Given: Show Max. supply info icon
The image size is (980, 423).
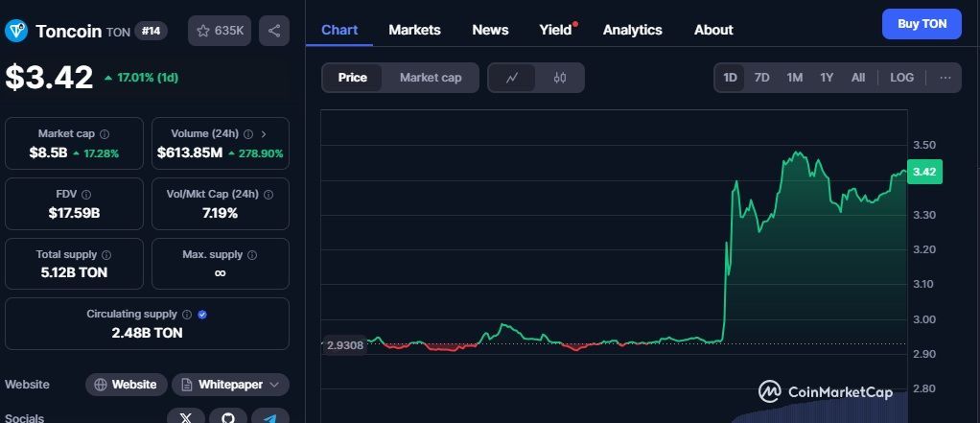Looking at the screenshot, I should click(252, 255).
